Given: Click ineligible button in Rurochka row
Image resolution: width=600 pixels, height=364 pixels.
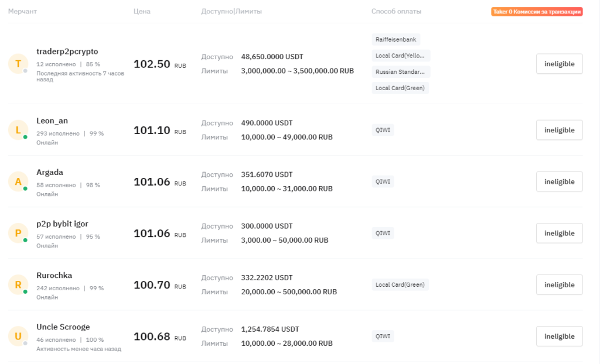Looking at the screenshot, I should click(559, 285).
